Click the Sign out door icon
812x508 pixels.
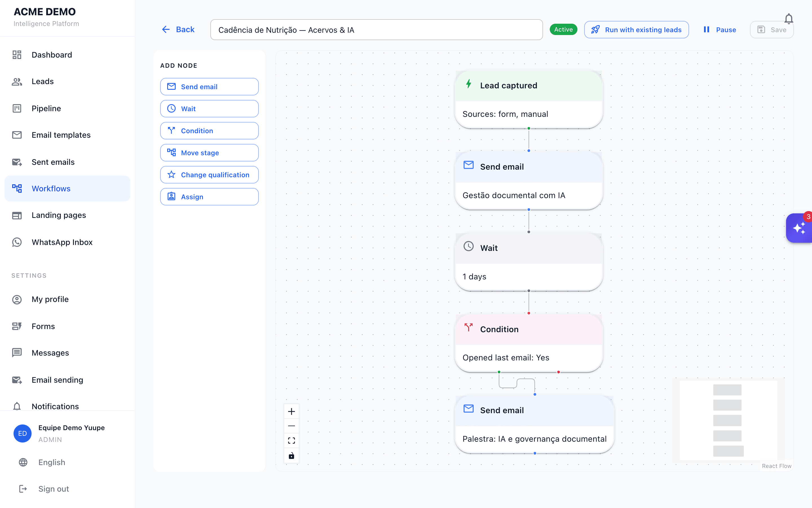pos(23,489)
